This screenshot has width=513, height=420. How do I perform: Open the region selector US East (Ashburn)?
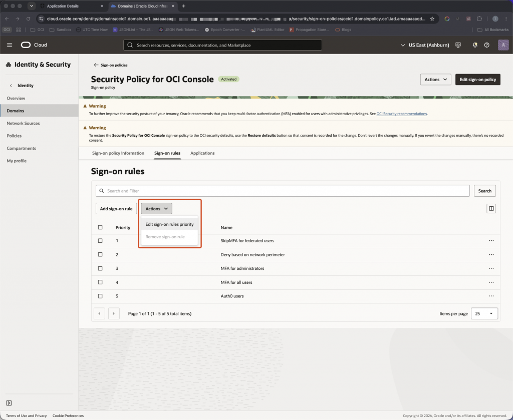pyautogui.click(x=425, y=45)
